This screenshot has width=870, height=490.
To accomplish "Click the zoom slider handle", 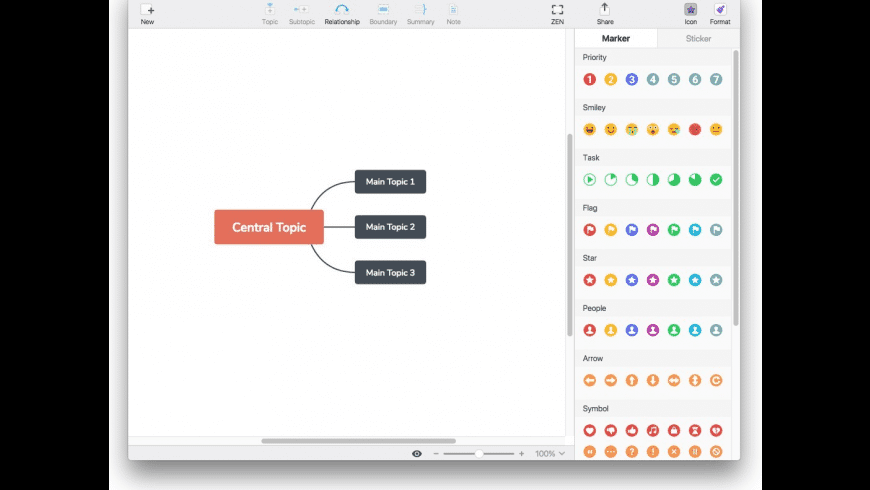I will coord(479,453).
